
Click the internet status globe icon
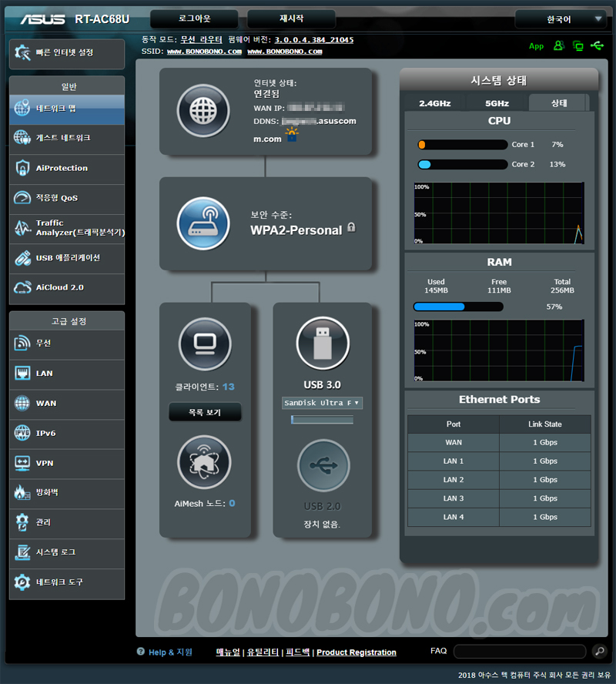pos(203,111)
